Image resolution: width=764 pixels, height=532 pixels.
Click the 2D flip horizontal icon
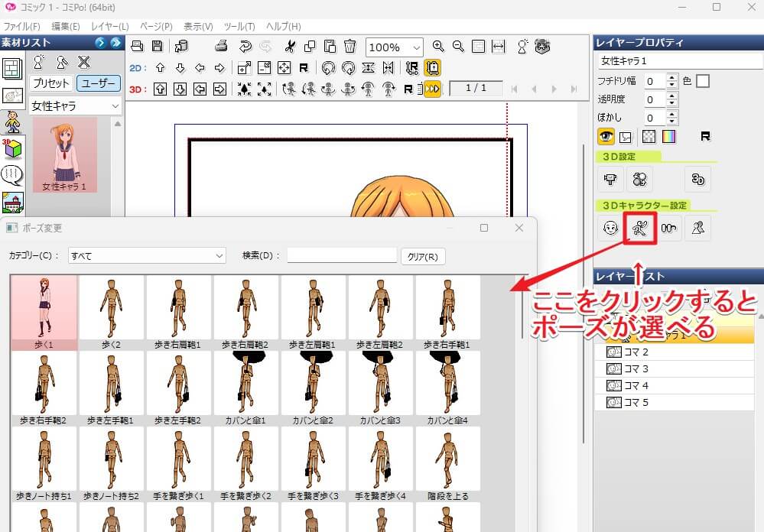tap(388, 68)
